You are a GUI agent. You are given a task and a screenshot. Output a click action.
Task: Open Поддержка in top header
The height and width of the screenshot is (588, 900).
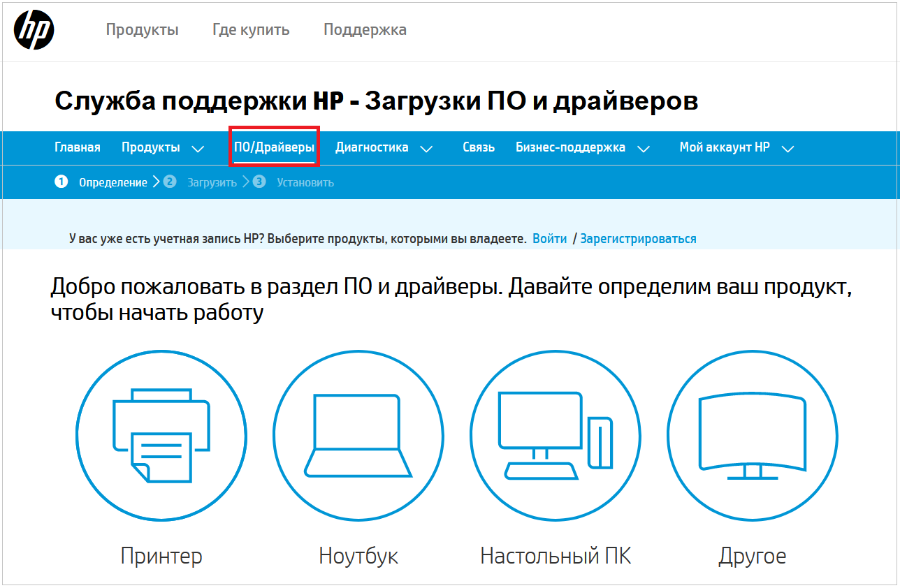point(365,30)
